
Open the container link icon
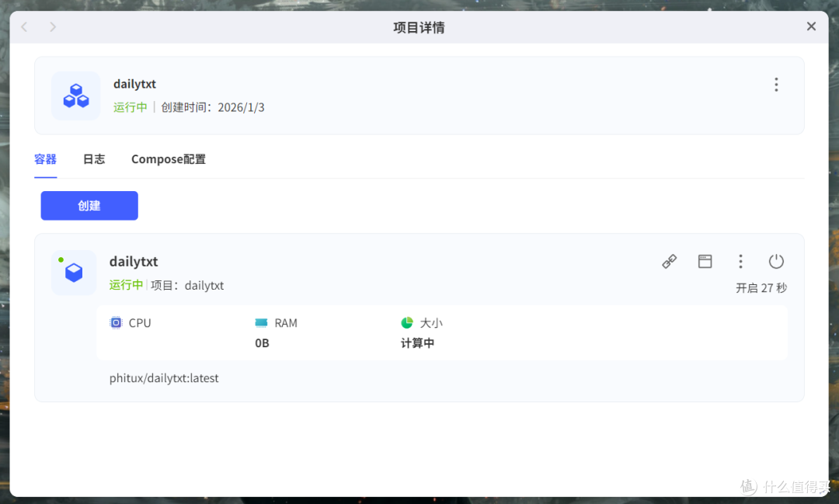point(670,261)
